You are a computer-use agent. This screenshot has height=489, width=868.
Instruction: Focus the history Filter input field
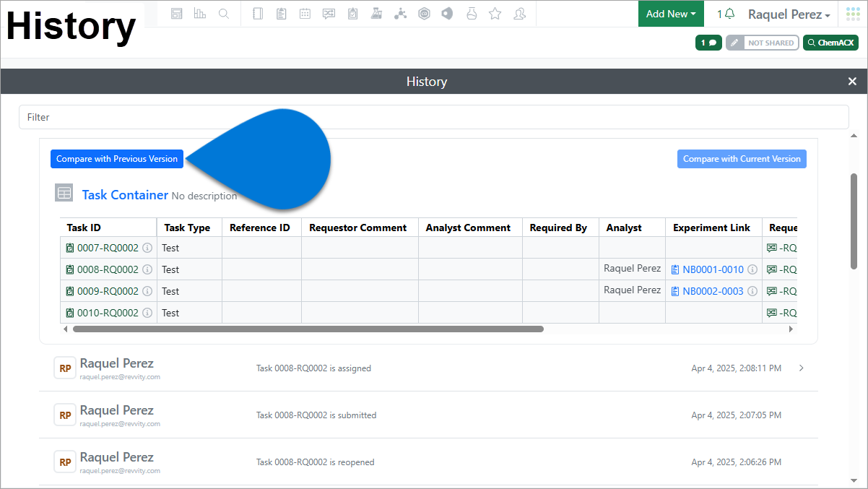pos(434,117)
